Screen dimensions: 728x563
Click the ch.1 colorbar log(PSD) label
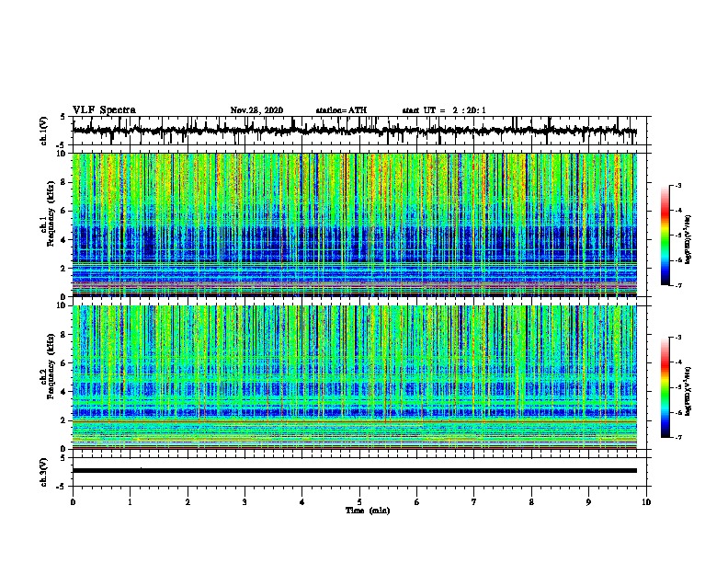pyautogui.click(x=688, y=240)
